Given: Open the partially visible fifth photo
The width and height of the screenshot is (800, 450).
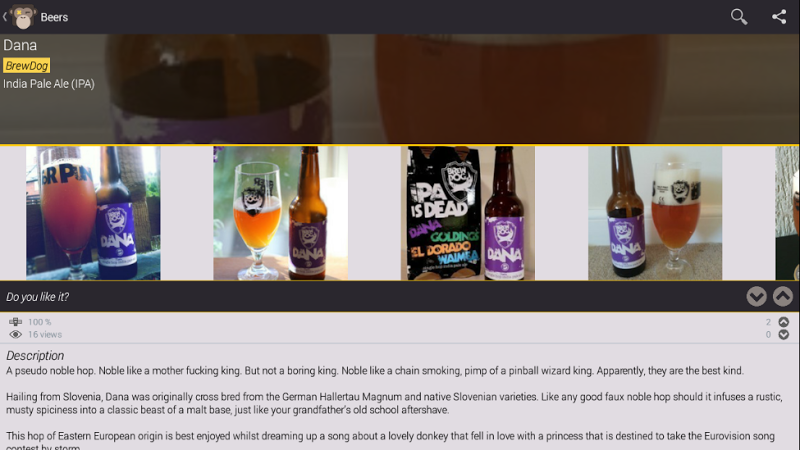Looking at the screenshot, I should click(787, 213).
